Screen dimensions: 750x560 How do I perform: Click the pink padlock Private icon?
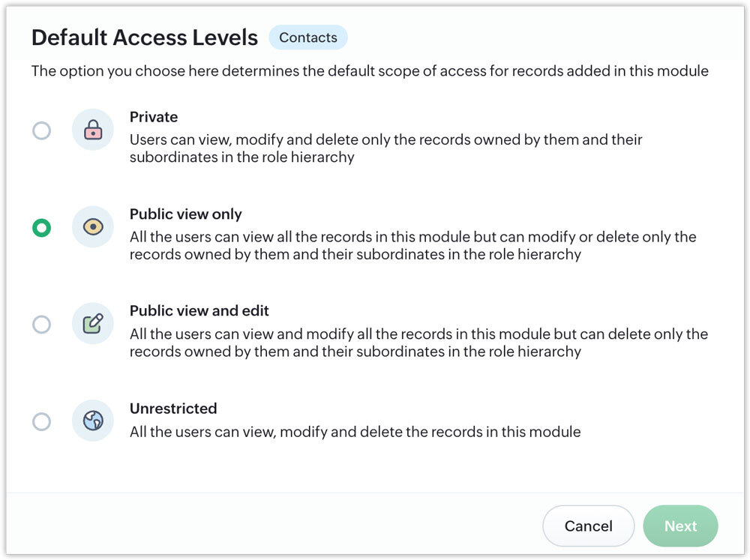coord(93,130)
